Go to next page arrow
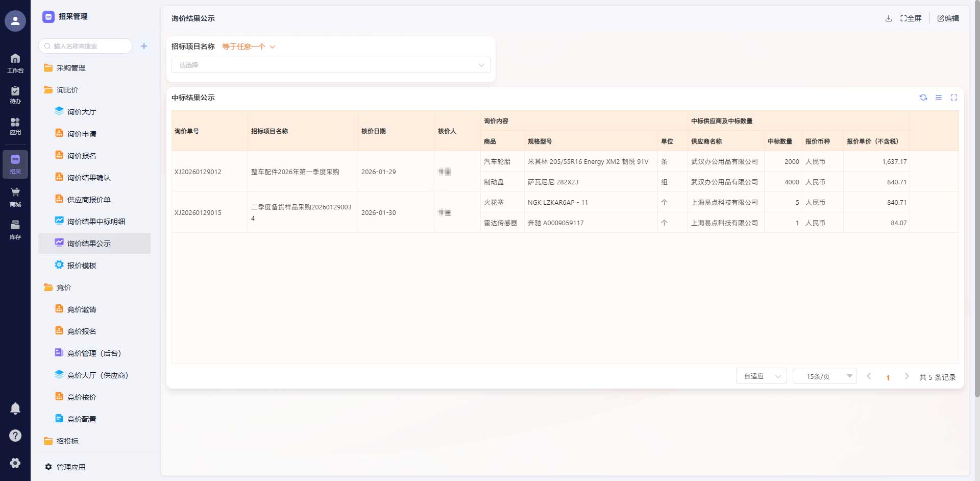 (x=906, y=376)
